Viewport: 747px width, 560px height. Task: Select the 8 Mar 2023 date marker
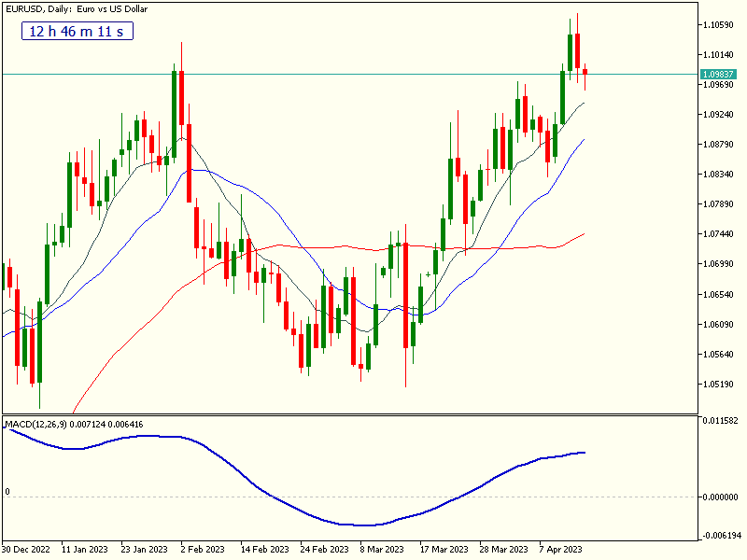click(382, 549)
